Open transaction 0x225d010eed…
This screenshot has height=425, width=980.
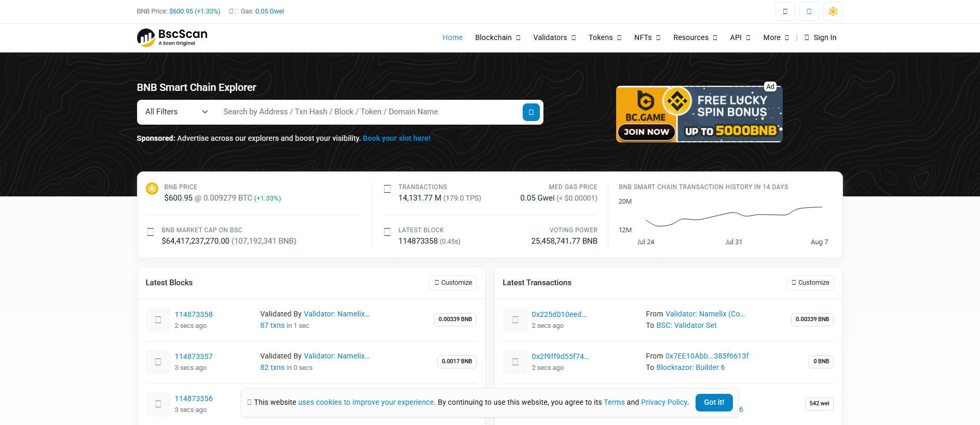(x=559, y=314)
